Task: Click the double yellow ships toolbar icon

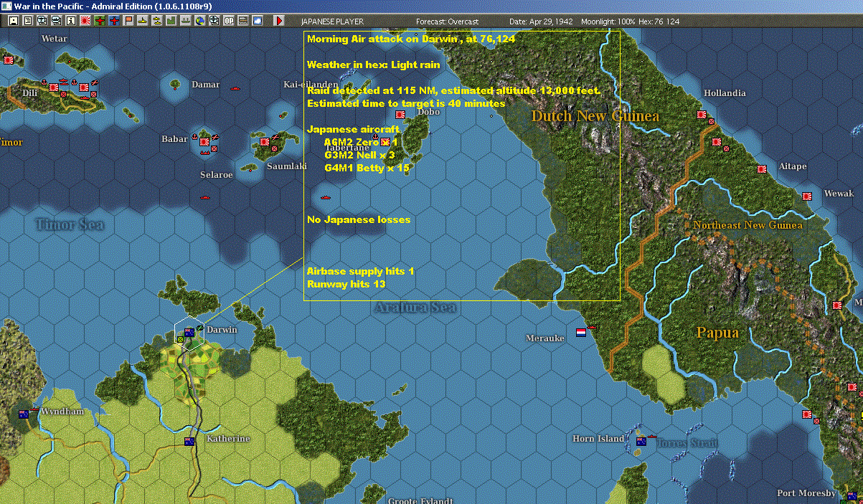Action: point(156,21)
